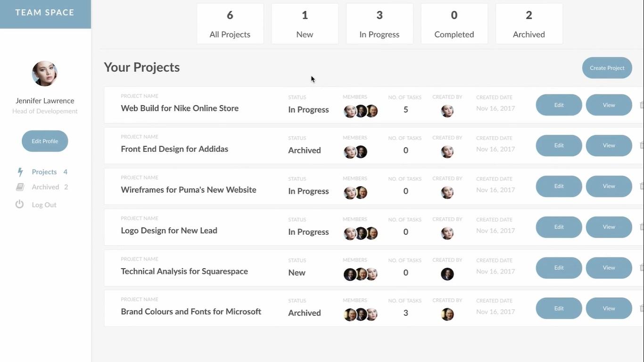This screenshot has width=644, height=362.
Task: Delete the Web Build for Nike project via trash icon
Action: (641, 105)
